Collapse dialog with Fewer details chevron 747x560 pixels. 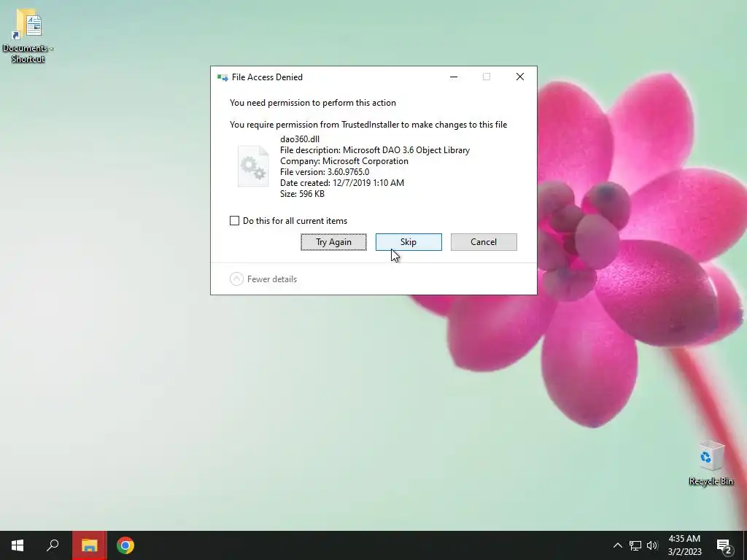click(237, 279)
